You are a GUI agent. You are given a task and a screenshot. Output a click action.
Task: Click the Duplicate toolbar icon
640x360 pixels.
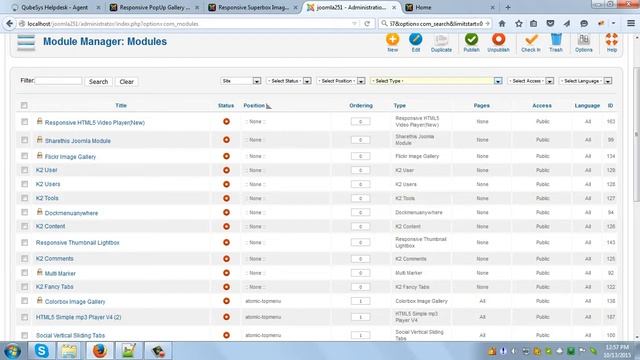(441, 42)
